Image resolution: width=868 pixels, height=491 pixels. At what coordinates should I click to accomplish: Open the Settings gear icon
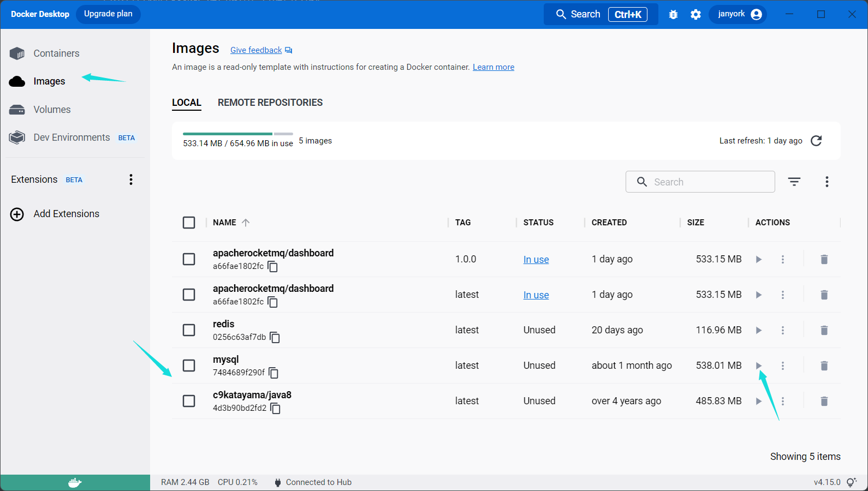(695, 15)
